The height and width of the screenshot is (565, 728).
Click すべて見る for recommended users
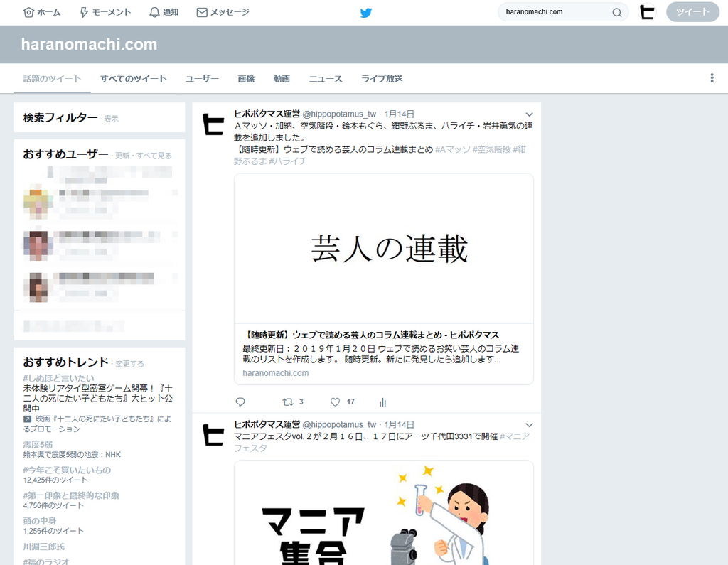[x=154, y=156]
